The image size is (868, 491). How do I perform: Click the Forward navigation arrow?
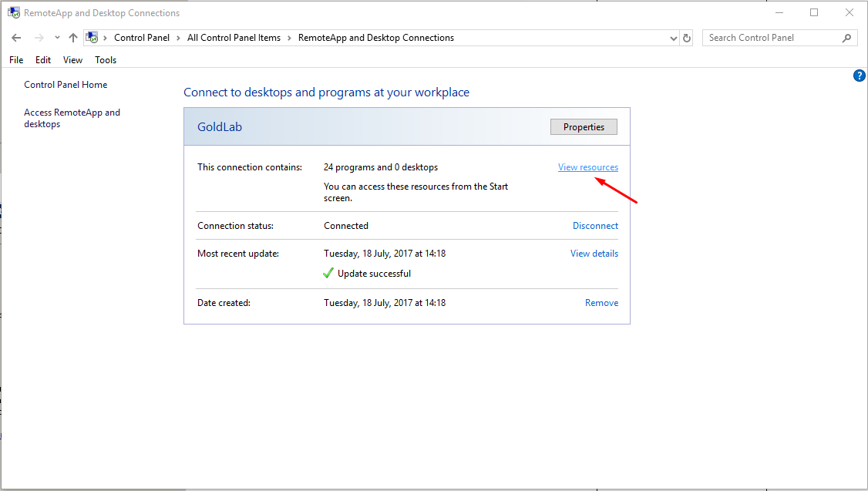pos(39,38)
